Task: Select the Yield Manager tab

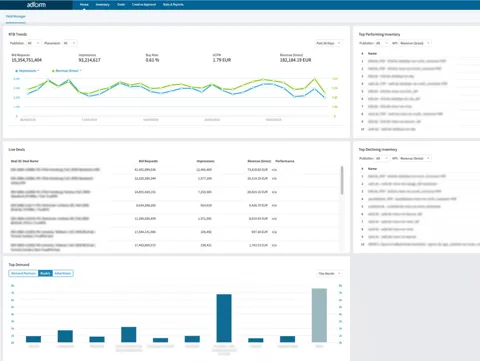Action: pos(16,16)
